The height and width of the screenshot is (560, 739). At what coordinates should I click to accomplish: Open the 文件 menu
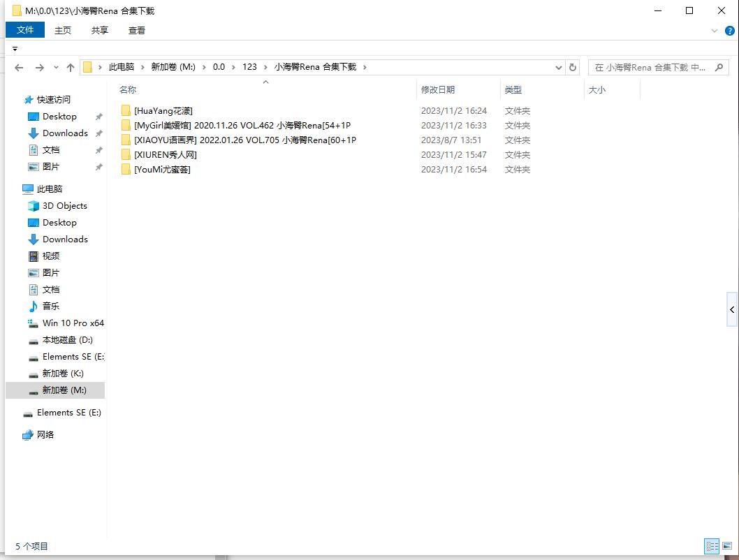[25, 30]
